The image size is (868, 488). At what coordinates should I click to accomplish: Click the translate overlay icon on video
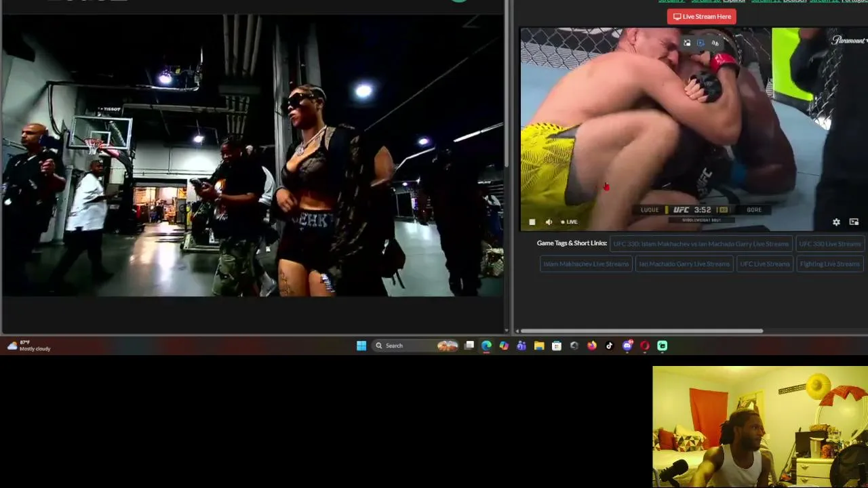715,43
